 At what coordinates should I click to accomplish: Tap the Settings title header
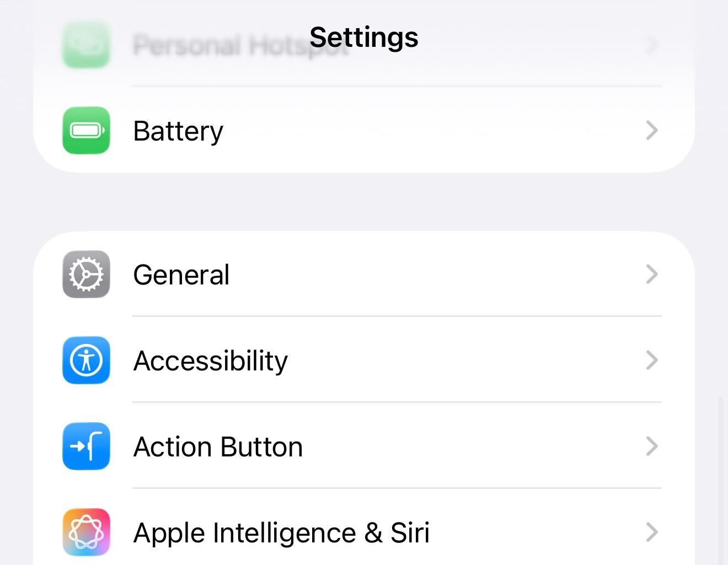coord(363,36)
